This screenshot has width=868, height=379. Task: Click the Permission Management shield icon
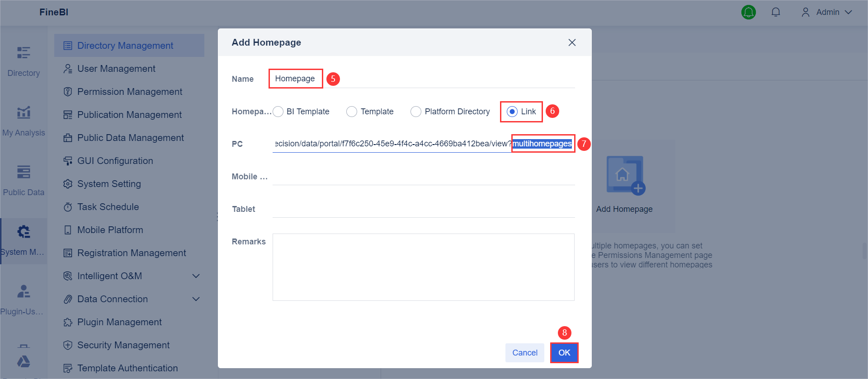coord(68,92)
